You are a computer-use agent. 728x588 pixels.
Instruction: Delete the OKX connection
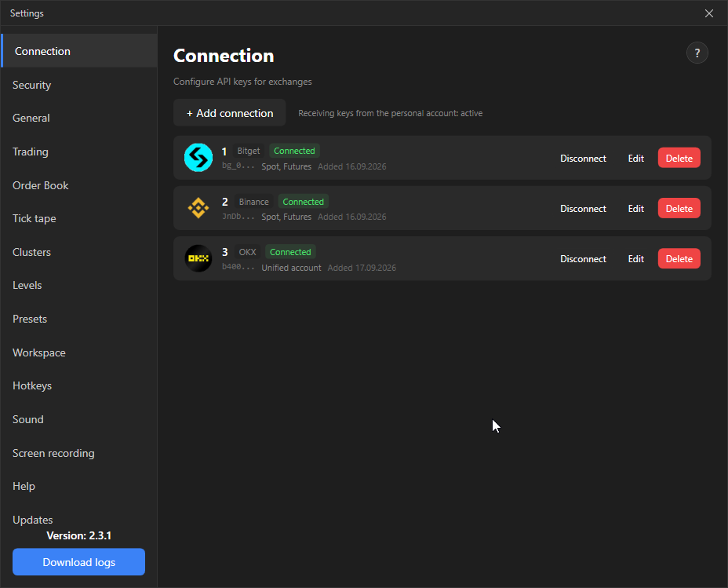click(679, 259)
